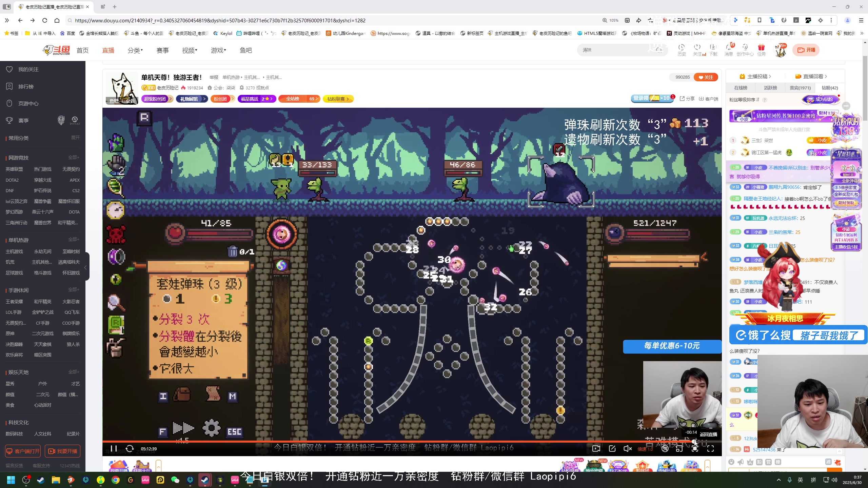This screenshot has width=868, height=488.
Task: Pause the stream with the pause button
Action: 114,449
